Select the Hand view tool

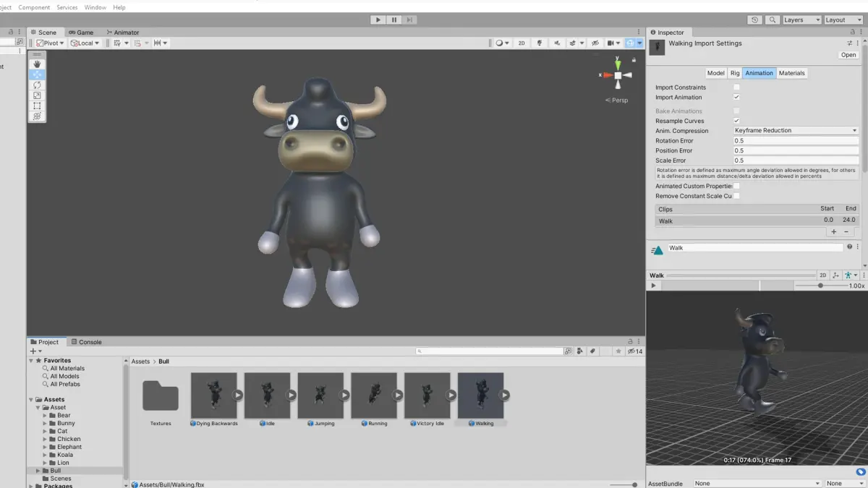(37, 64)
